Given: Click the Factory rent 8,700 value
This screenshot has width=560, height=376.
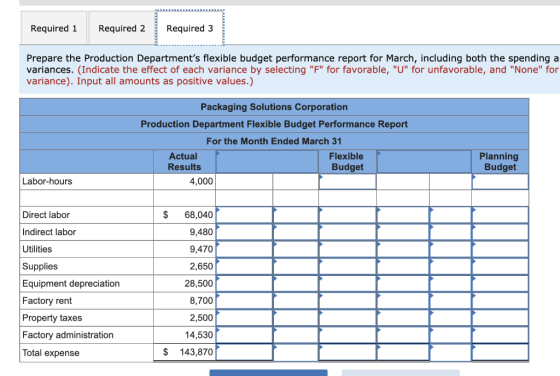Looking at the screenshot, I should (201, 301).
